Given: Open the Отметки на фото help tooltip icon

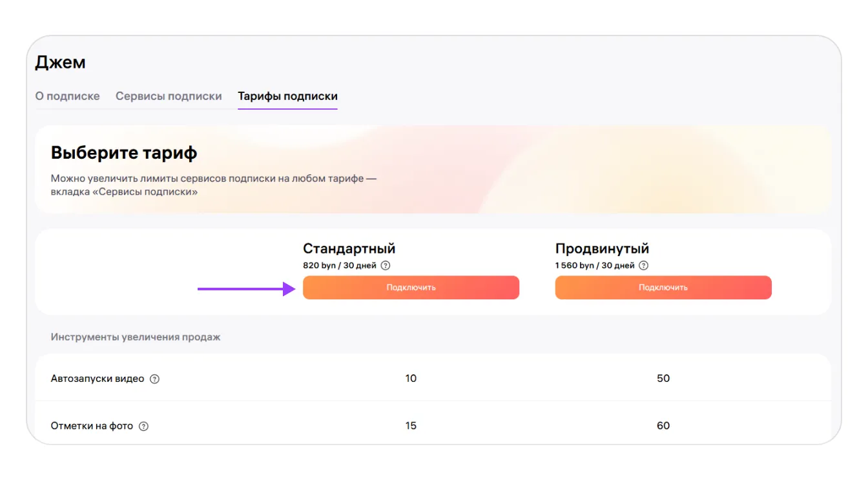Looking at the screenshot, I should (143, 426).
